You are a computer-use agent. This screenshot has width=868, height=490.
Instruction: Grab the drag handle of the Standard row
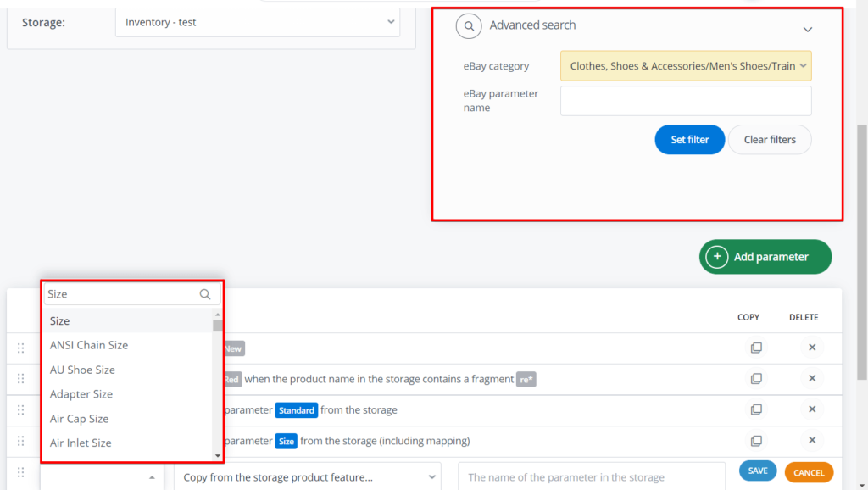pyautogui.click(x=21, y=409)
